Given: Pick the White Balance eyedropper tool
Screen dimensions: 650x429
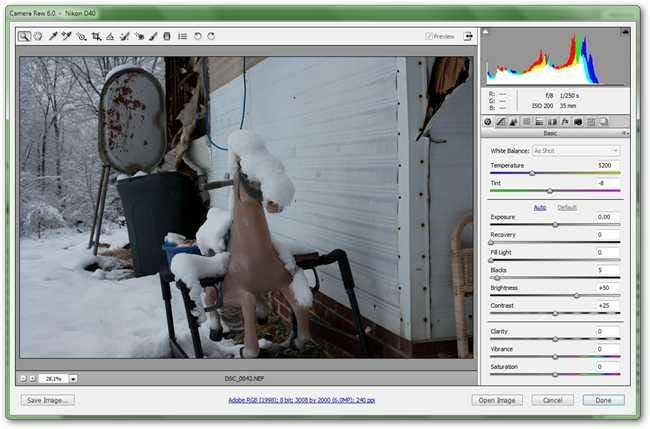Looking at the screenshot, I should 53,36.
